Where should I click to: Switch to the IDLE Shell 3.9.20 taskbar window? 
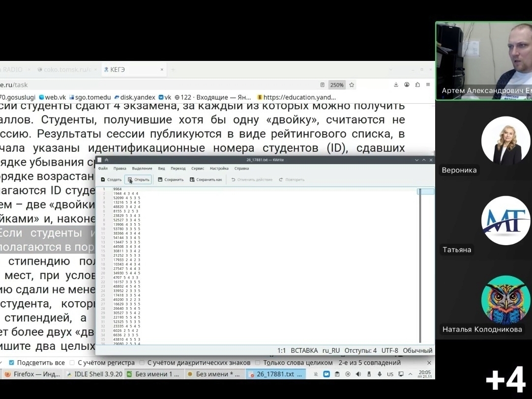[93, 374]
